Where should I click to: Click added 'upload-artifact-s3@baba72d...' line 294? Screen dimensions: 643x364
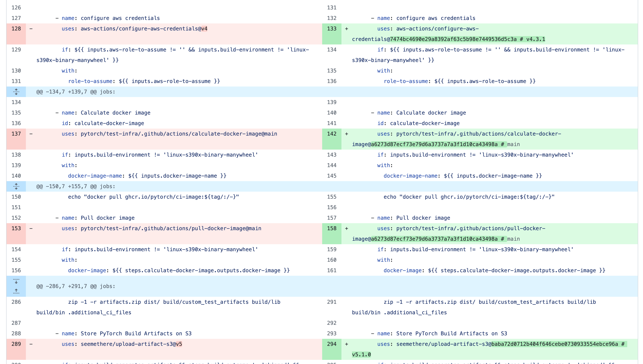point(501,344)
